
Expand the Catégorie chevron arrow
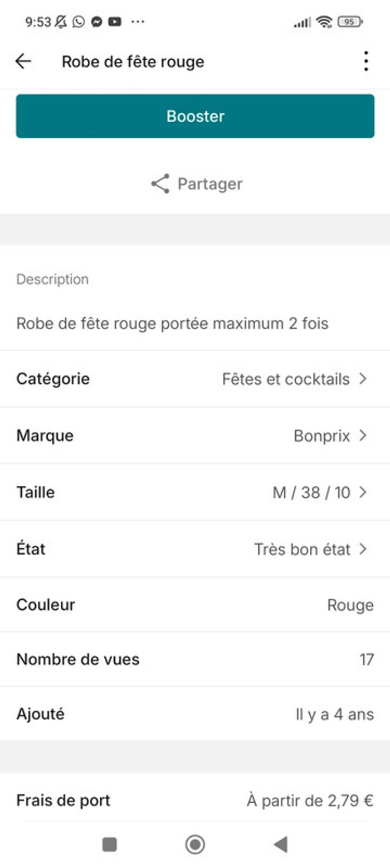363,379
